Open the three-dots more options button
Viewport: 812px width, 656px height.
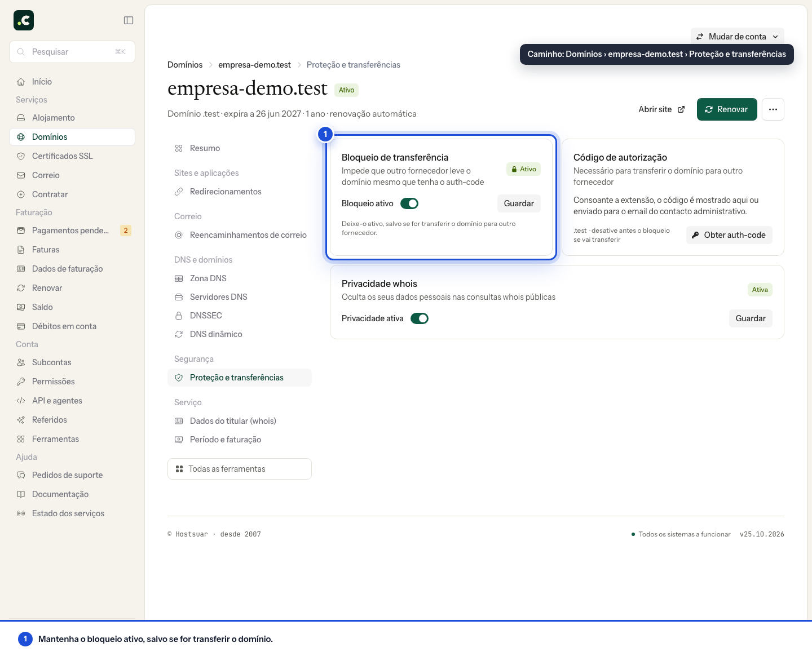pyautogui.click(x=773, y=109)
